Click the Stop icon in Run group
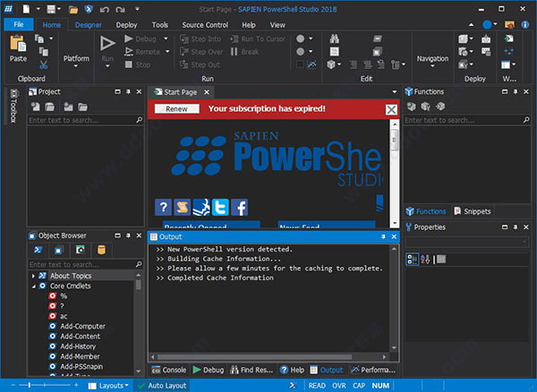Image resolution: width=537 pixels, height=392 pixels. tap(128, 64)
